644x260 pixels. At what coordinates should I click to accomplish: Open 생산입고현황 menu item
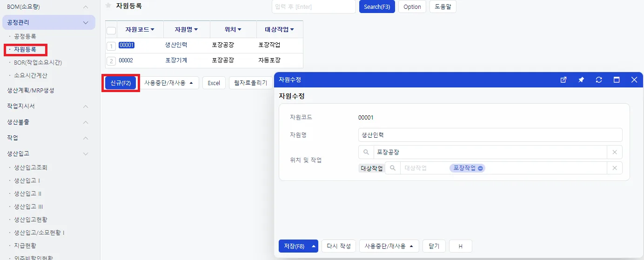pyautogui.click(x=31, y=220)
